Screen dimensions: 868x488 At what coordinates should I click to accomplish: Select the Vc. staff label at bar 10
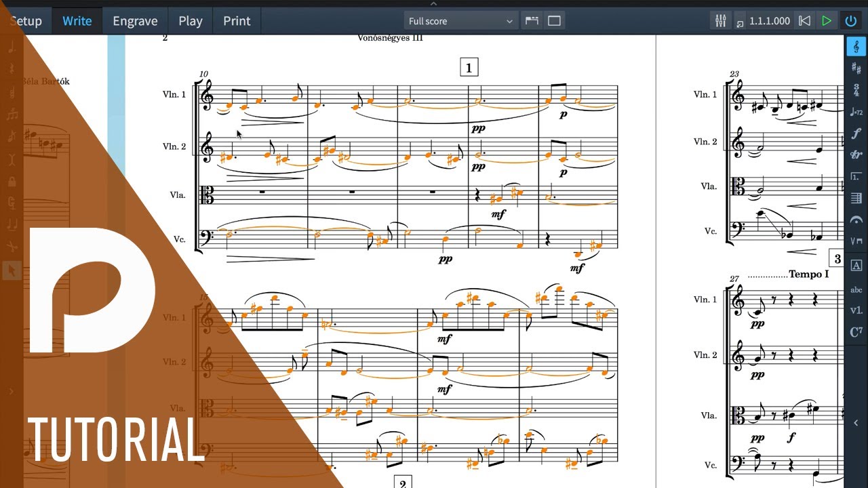180,240
